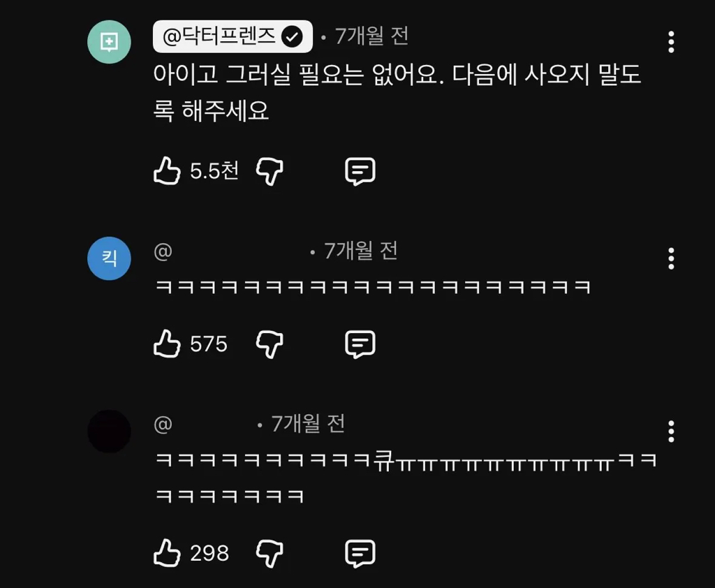715x588 pixels.
Task: Open options menu for the second comment
Action: click(670, 259)
